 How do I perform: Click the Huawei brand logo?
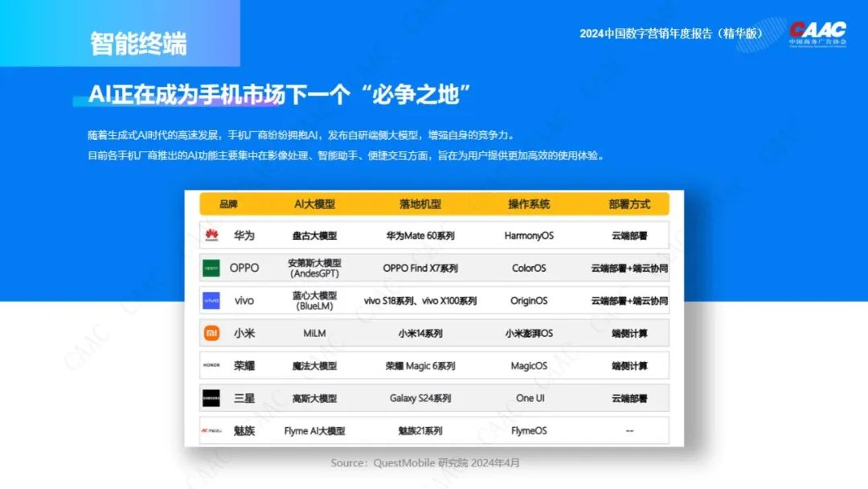[211, 236]
